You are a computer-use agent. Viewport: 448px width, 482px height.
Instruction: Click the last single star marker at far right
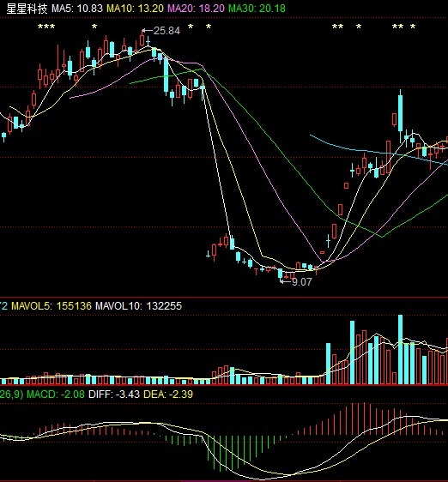413,27
